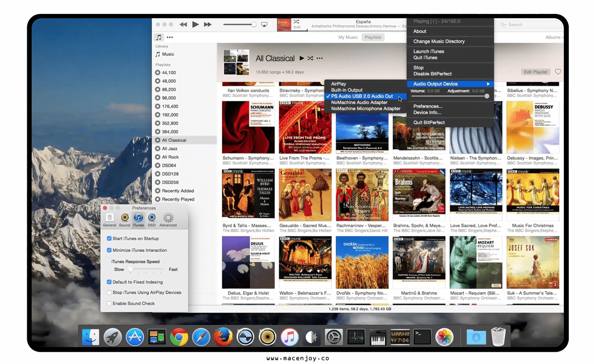595x364 pixels.
Task: Open the Brahms, Spohr album cover
Action: click(x=418, y=195)
